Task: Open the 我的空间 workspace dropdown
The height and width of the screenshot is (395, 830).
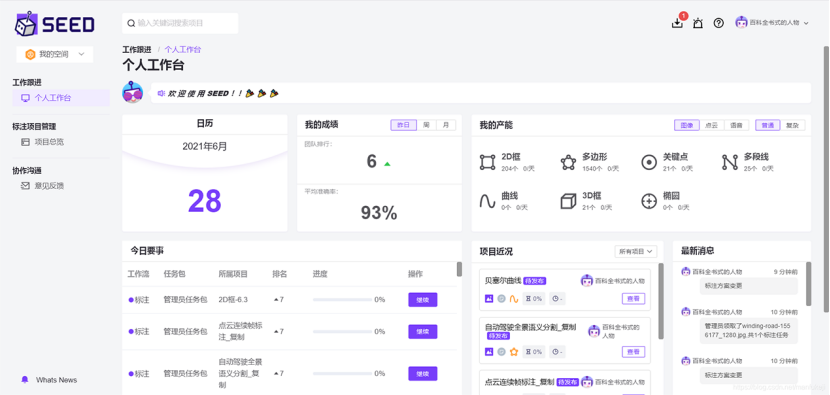Action: 55,54
